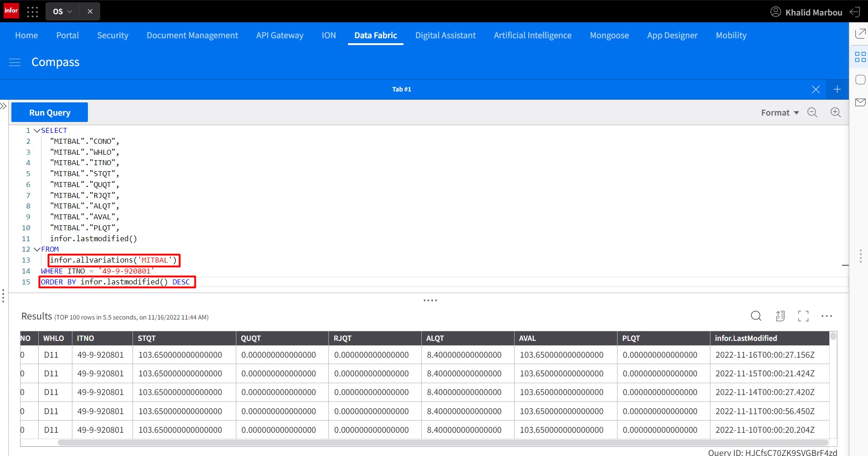The image size is (868, 456).
Task: Open the Format dropdown
Action: tap(780, 113)
